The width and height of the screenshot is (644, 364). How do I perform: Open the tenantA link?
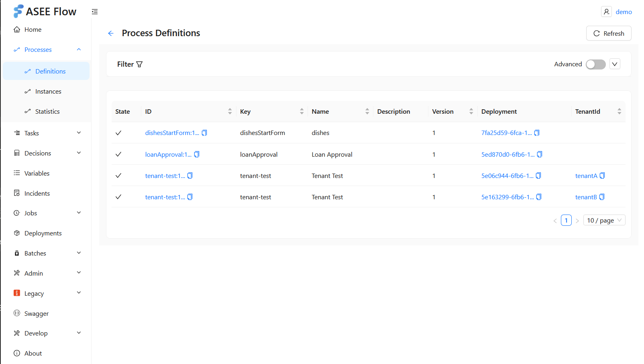tap(586, 176)
